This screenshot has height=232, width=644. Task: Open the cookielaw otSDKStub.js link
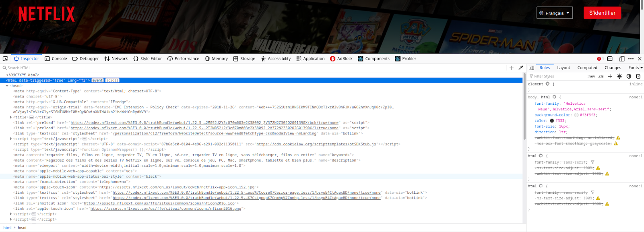point(316,144)
